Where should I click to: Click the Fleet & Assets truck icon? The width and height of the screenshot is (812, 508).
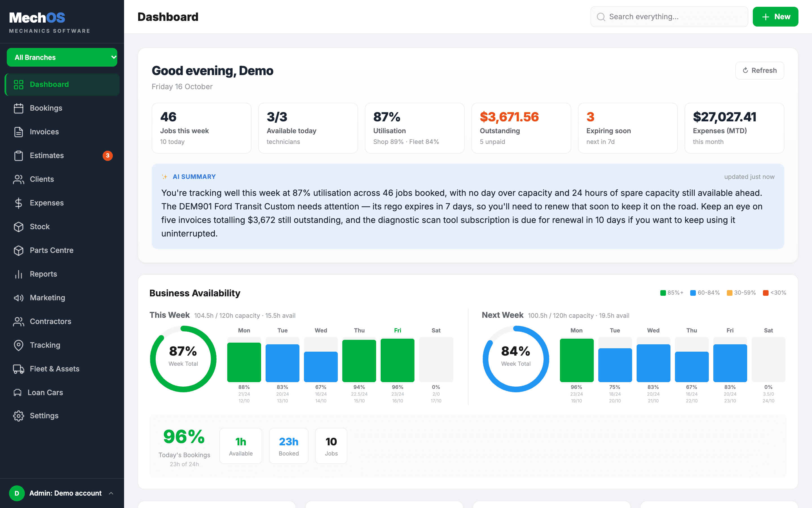point(18,369)
